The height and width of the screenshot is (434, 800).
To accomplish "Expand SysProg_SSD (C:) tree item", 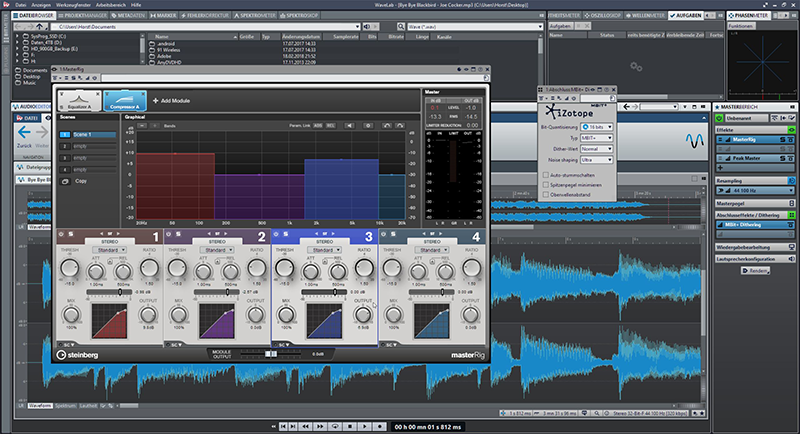I will (x=17, y=37).
